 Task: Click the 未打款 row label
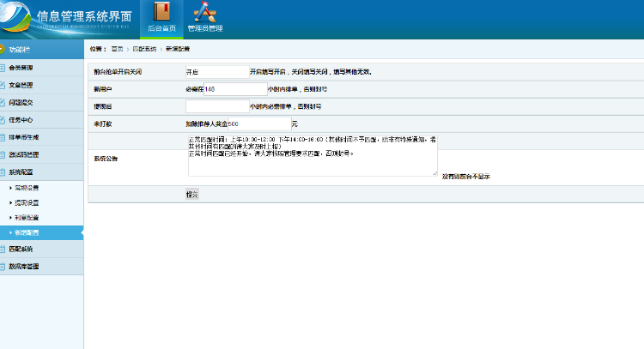coord(103,123)
